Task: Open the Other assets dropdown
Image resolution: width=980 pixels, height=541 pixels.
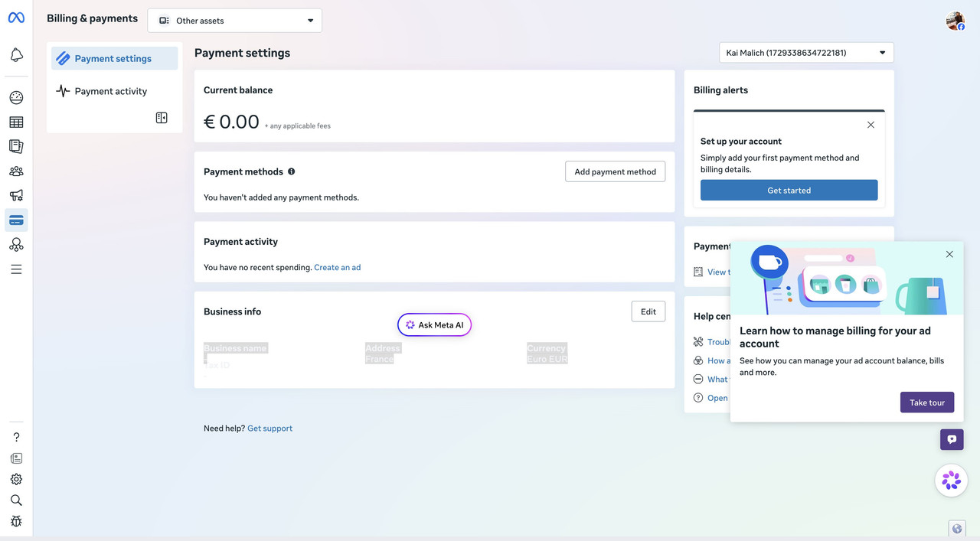Action: click(x=235, y=21)
